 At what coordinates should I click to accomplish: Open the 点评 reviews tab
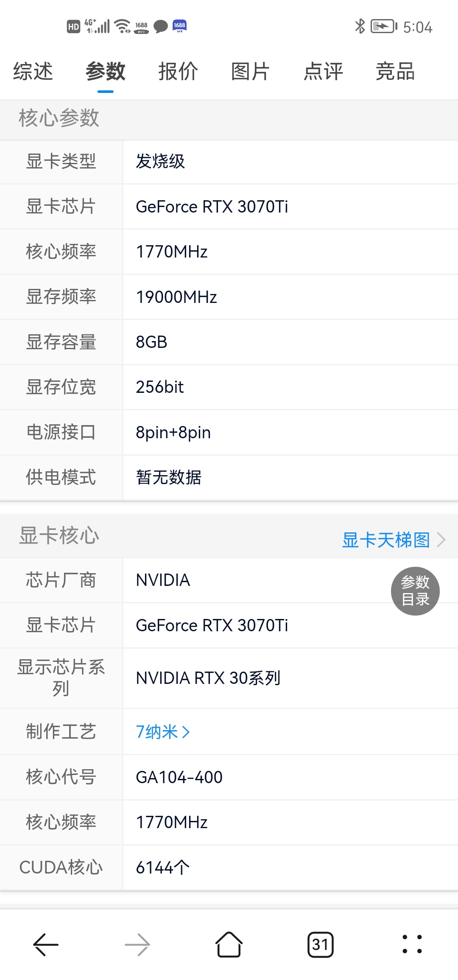click(x=323, y=71)
